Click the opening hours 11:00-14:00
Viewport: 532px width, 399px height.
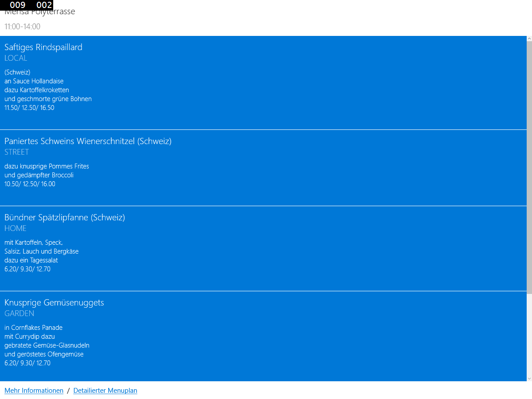22,27
